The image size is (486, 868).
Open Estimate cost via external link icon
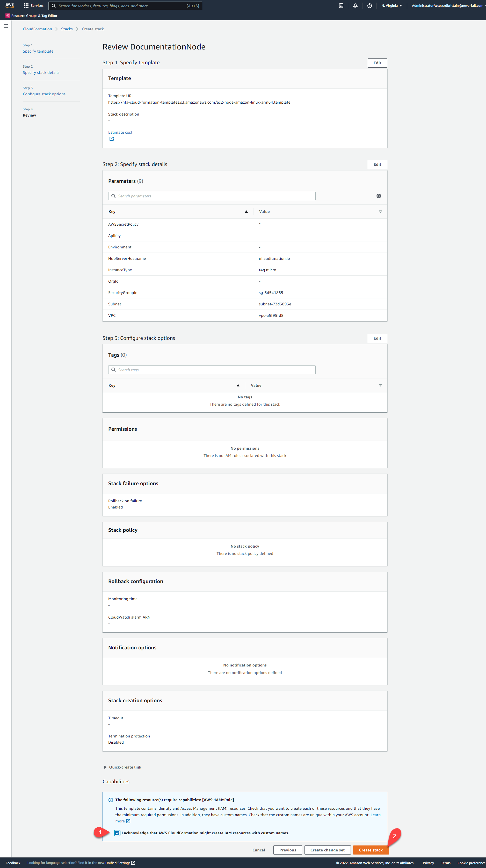pyautogui.click(x=111, y=139)
